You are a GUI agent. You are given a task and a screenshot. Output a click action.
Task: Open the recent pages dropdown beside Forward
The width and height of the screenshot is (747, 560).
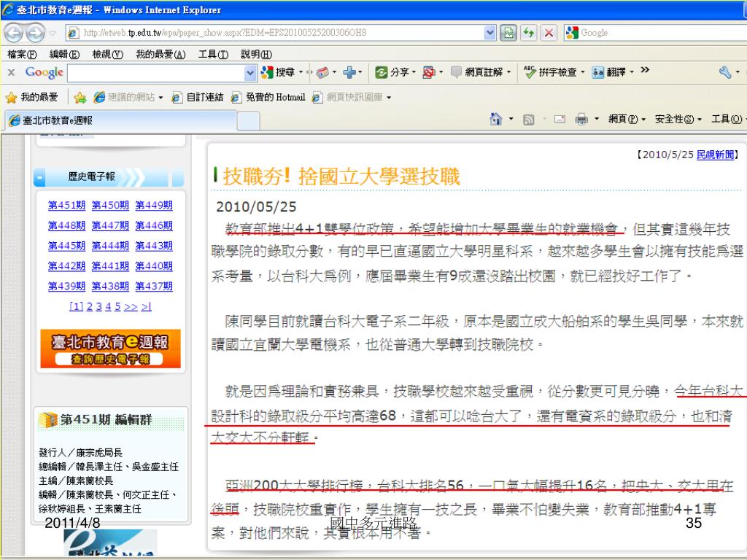[x=53, y=34]
